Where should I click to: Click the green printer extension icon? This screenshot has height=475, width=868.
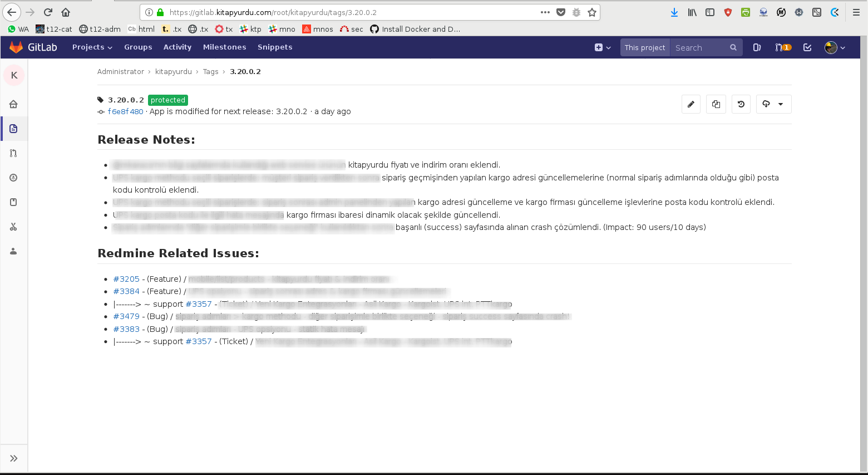[x=746, y=12]
